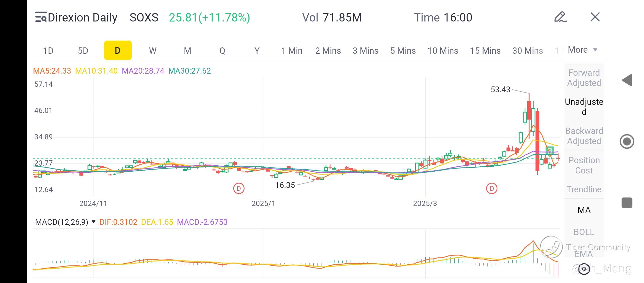The image size is (644, 283).
Task: Open the MACD indicator dropdown arrow
Action: point(93,222)
